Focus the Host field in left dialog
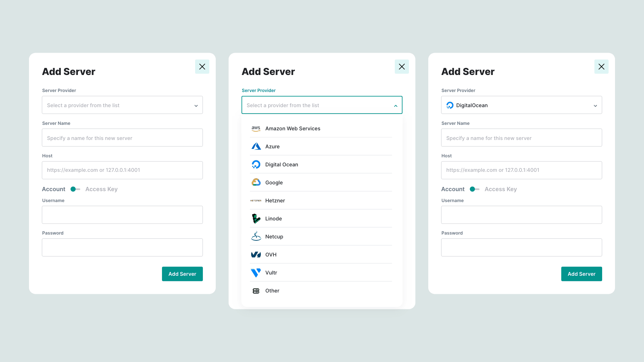644x362 pixels. coord(122,170)
